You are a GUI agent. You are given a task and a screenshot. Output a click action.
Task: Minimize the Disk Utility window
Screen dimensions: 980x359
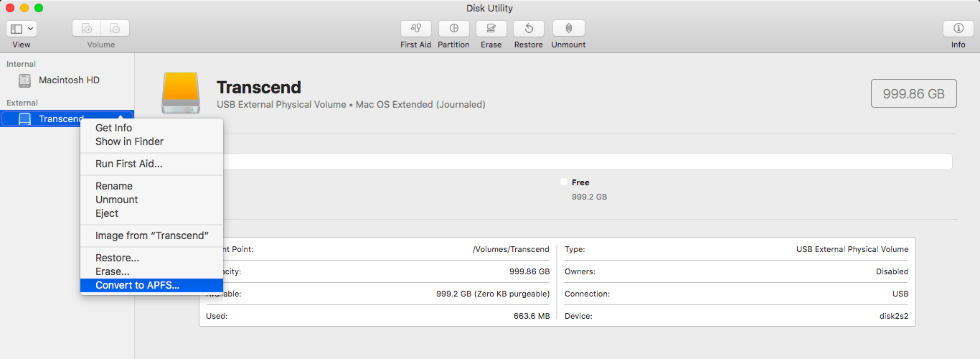click(x=24, y=8)
